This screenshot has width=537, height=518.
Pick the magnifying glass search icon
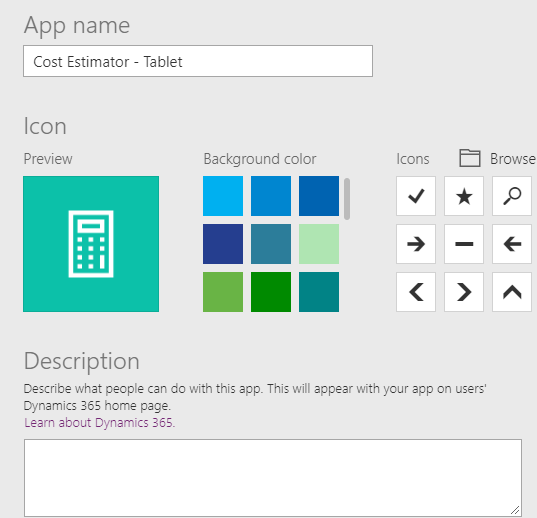coord(512,196)
